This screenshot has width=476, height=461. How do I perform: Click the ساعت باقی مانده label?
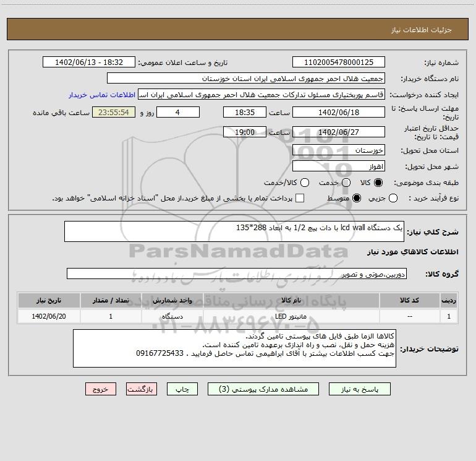[x=61, y=113]
